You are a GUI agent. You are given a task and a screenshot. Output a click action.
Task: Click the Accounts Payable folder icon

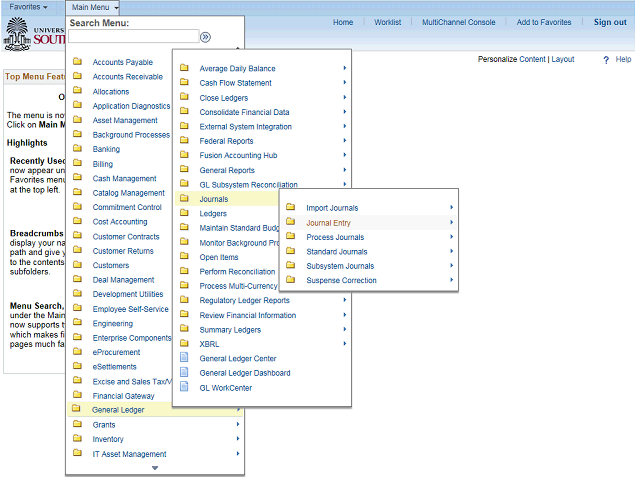(x=77, y=62)
